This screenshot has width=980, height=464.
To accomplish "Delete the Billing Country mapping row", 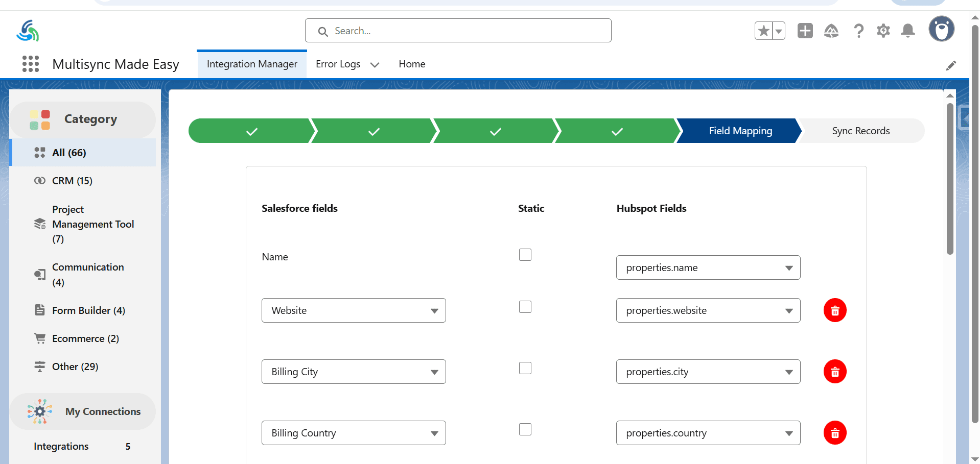I will point(834,433).
